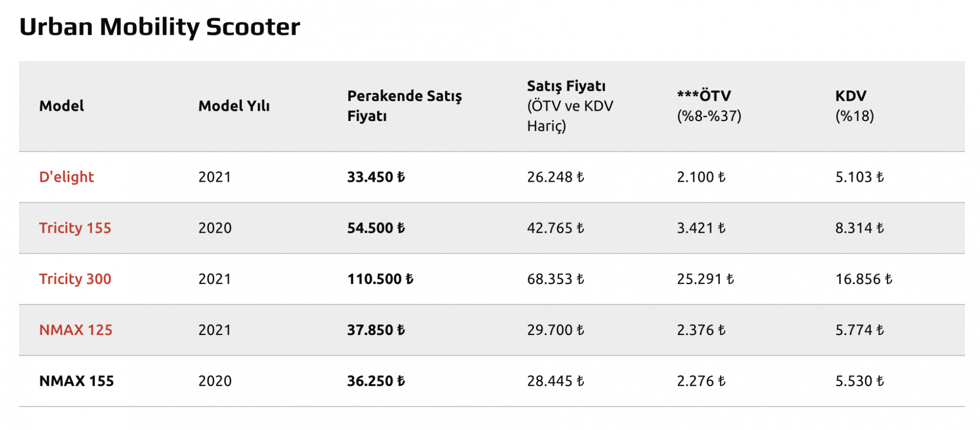Select the 110.500 ₺ retail price

tap(380, 279)
